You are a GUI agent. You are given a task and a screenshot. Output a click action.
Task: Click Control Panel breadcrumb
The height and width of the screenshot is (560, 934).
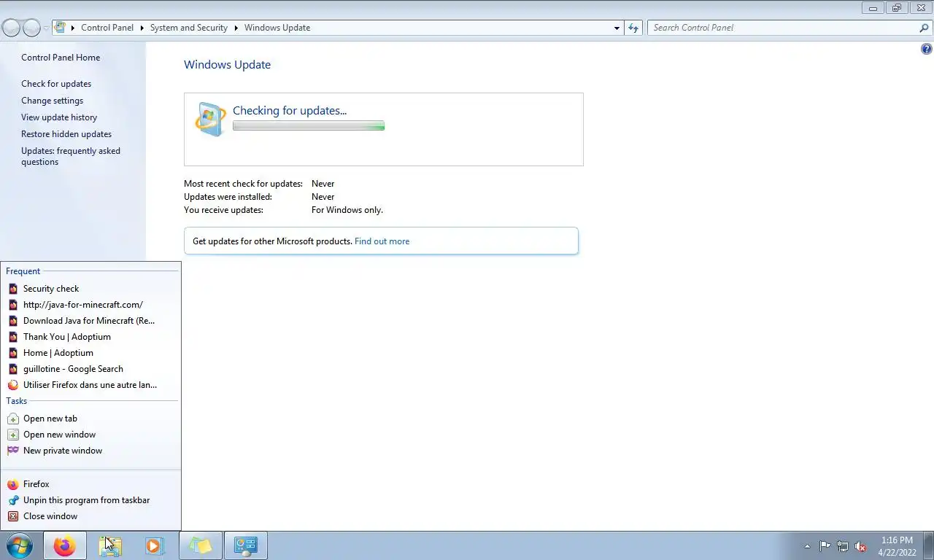click(x=107, y=28)
